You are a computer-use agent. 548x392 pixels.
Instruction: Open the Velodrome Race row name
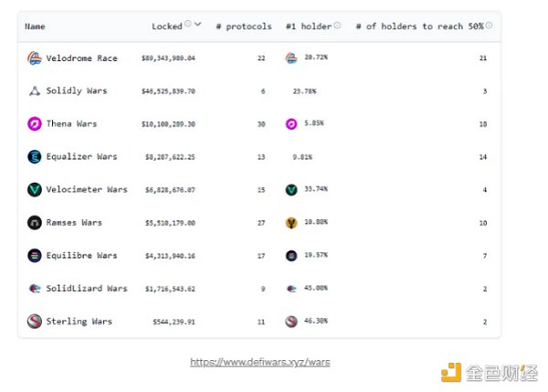point(81,58)
